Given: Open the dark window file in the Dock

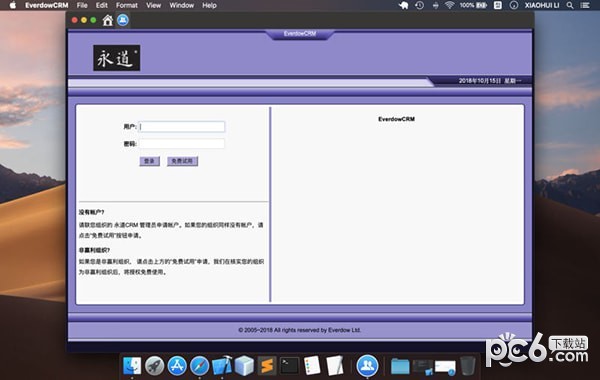Looking at the screenshot, I should (x=422, y=367).
